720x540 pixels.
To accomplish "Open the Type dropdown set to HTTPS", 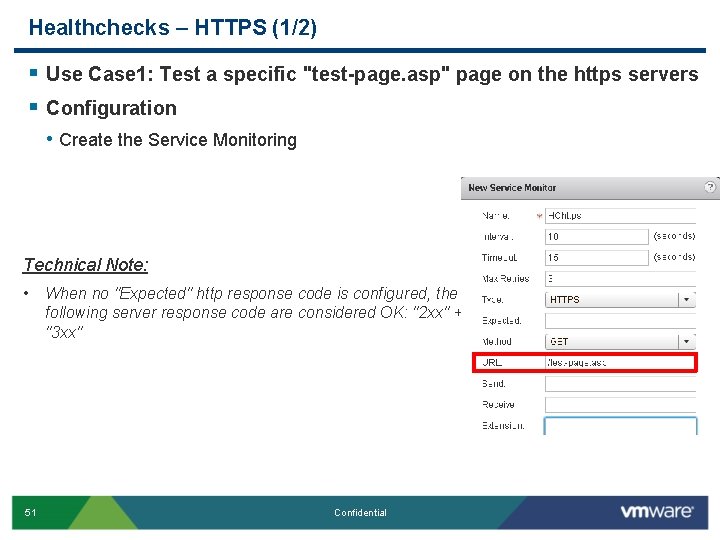I will coord(620,300).
